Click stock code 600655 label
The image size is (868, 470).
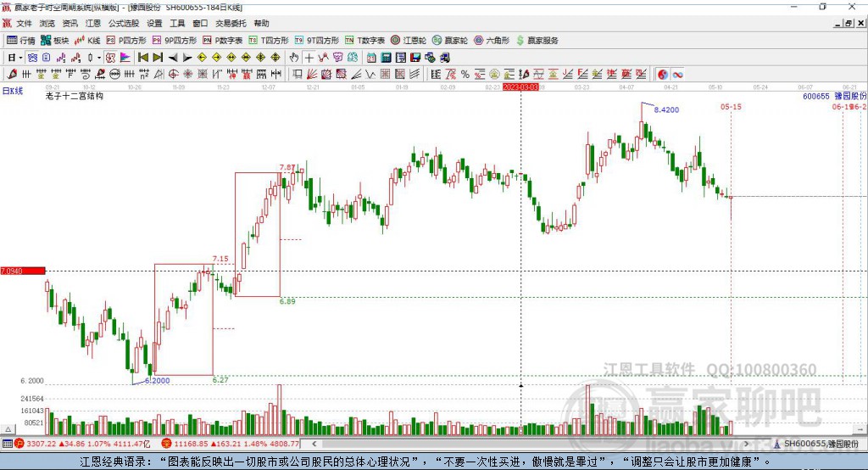coord(816,97)
